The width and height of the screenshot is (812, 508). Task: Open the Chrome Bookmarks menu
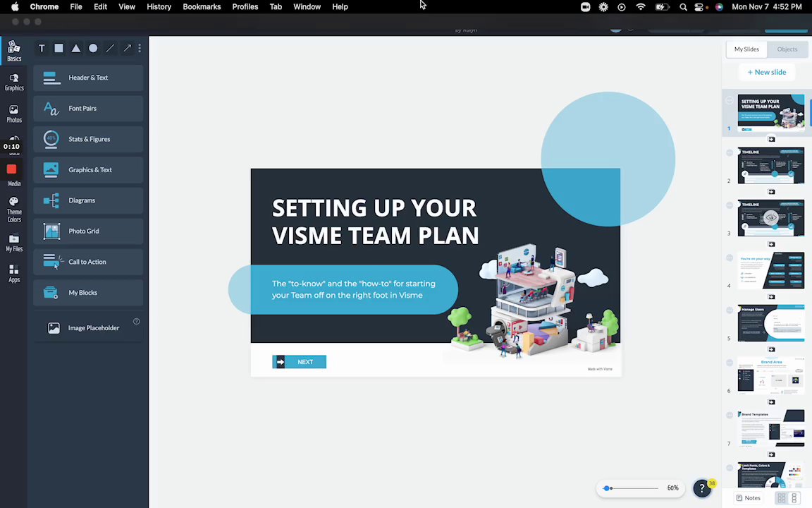coord(202,7)
